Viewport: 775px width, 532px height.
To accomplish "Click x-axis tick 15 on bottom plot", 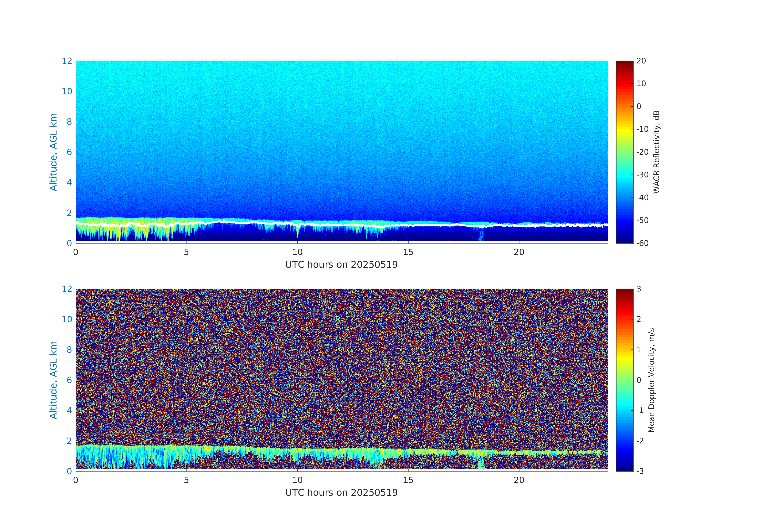I will pyautogui.click(x=408, y=480).
